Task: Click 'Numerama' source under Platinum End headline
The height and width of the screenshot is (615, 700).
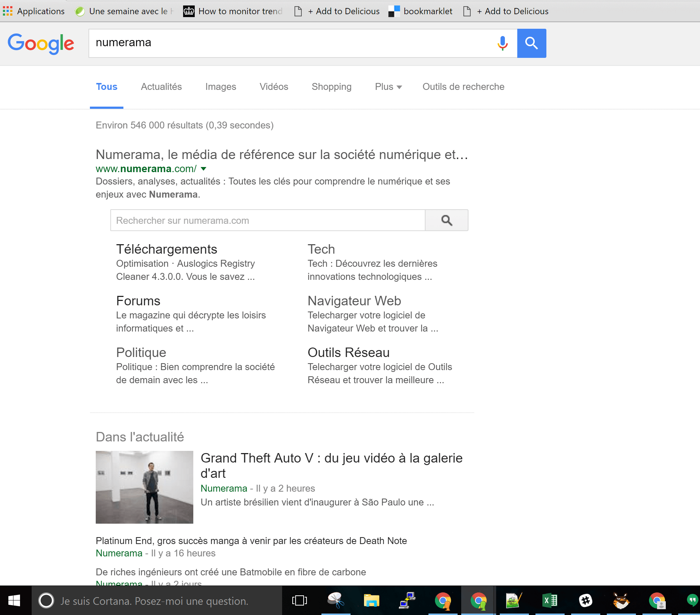Action: pos(119,553)
